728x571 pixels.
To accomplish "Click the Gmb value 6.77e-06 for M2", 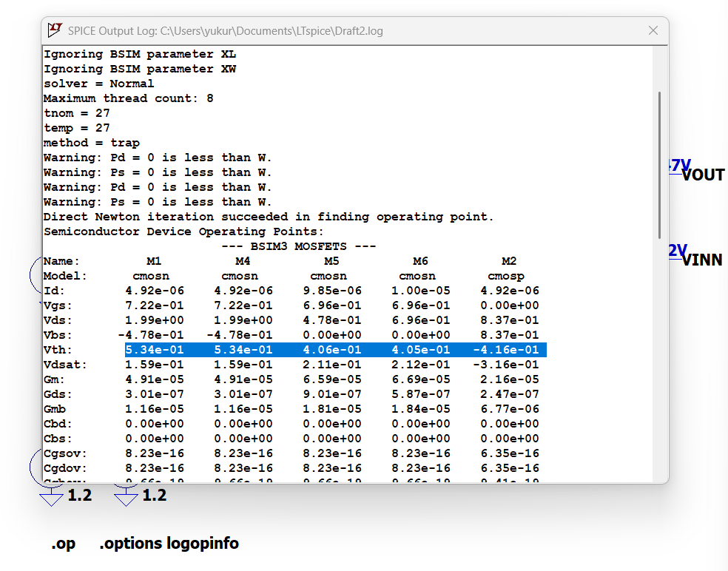I will click(510, 409).
